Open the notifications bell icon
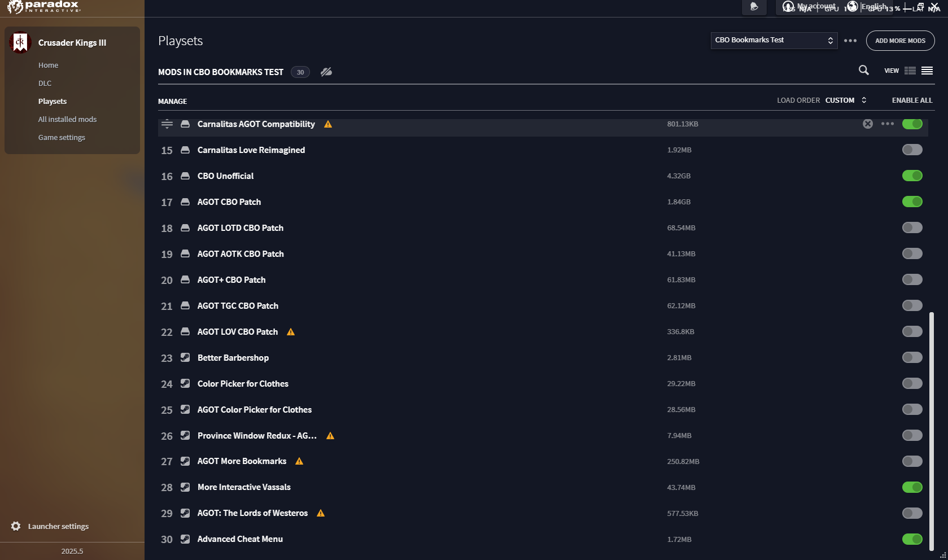Viewport: 948px width, 560px height. (754, 7)
